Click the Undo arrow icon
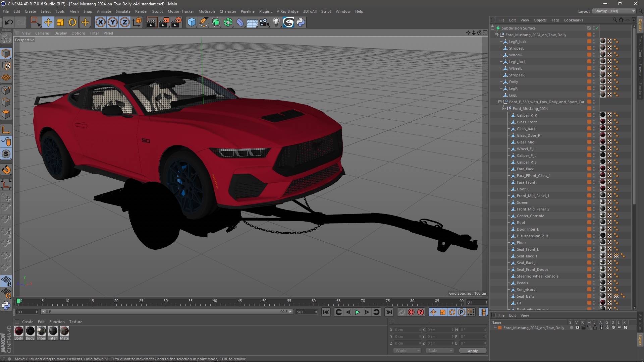Screen dimensions: 644x362 [x=9, y=22]
